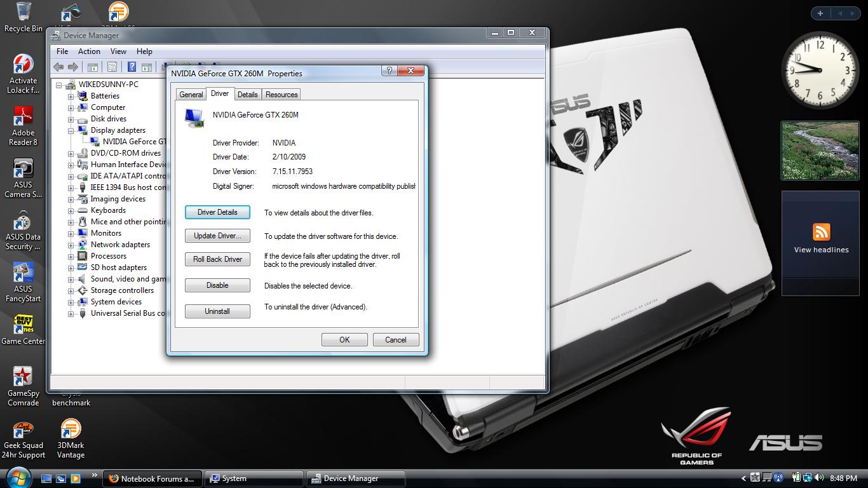Click the slideshow landscape picture gadget
Screen dimensions: 868x488
820,151
